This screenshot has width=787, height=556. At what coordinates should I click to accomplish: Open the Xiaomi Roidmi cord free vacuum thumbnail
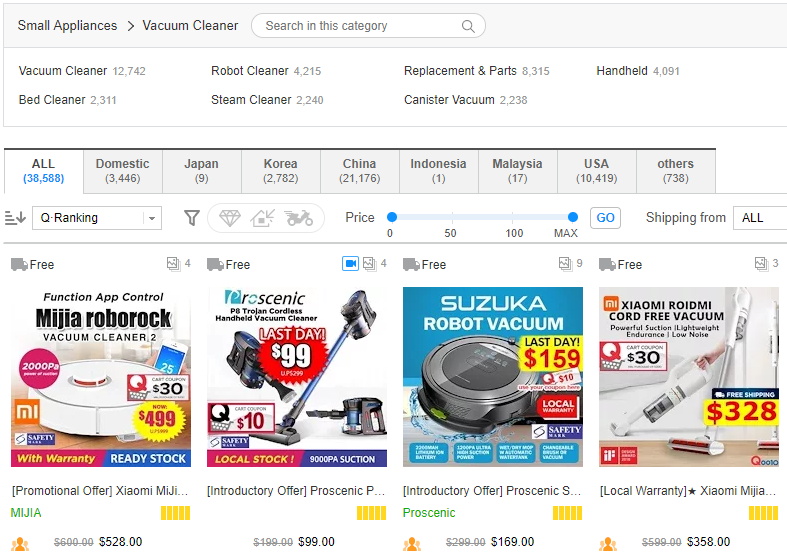(689, 377)
